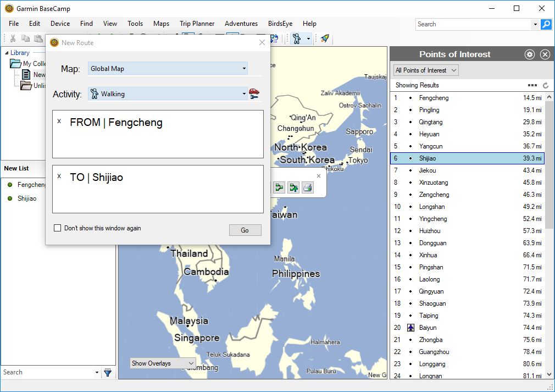Open the Edit menu
555x392 pixels.
35,24
